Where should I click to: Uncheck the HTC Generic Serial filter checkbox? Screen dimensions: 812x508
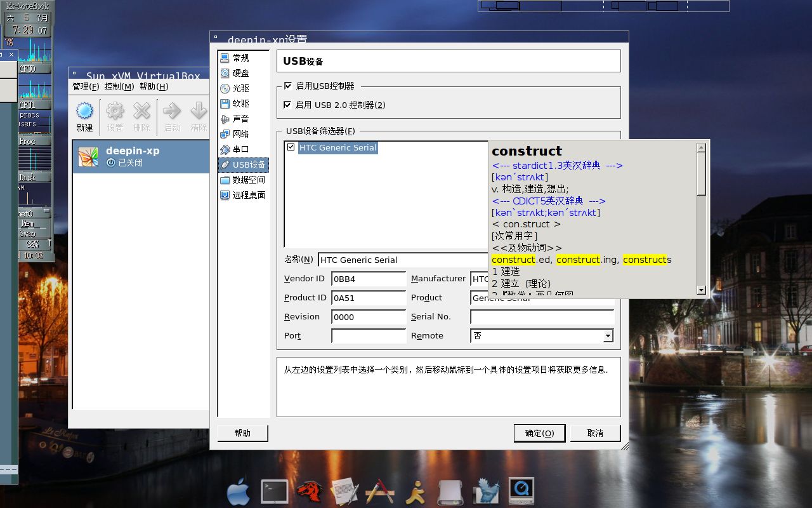[x=291, y=147]
